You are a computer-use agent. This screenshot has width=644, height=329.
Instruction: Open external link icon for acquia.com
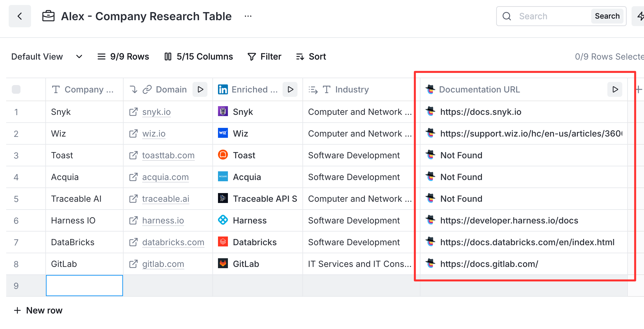click(x=133, y=177)
